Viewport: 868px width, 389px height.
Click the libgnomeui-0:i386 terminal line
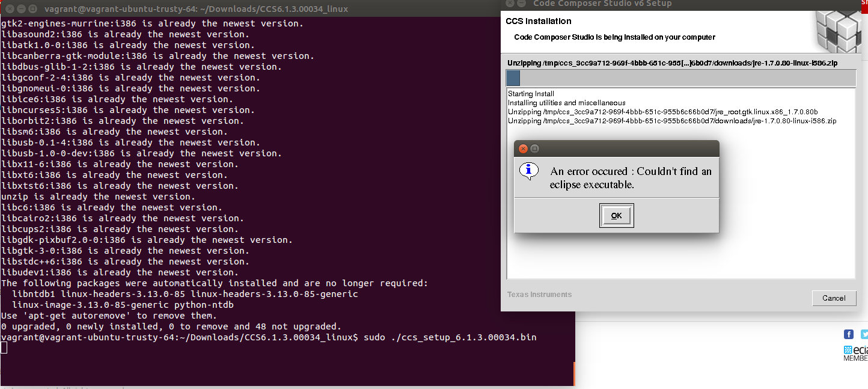[130, 88]
